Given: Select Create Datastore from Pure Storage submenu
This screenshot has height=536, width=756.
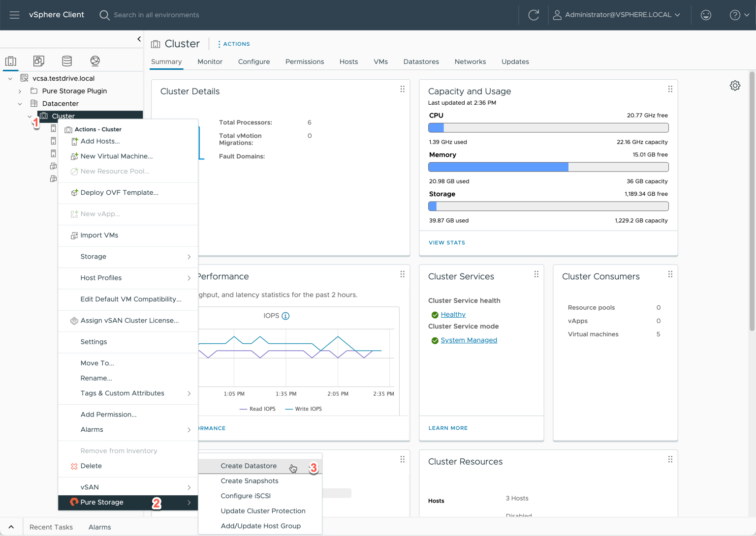Looking at the screenshot, I should click(249, 466).
